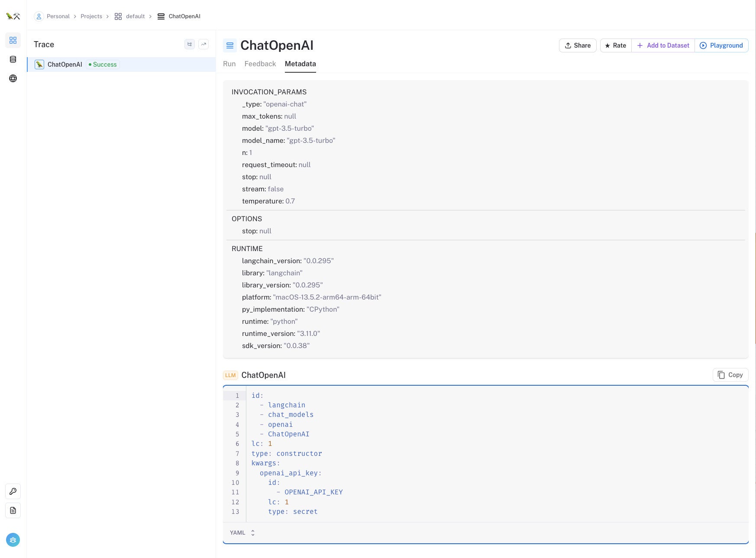Click the "openai_api_key:" code line
Image resolution: width=756 pixels, height=558 pixels.
tap(291, 473)
